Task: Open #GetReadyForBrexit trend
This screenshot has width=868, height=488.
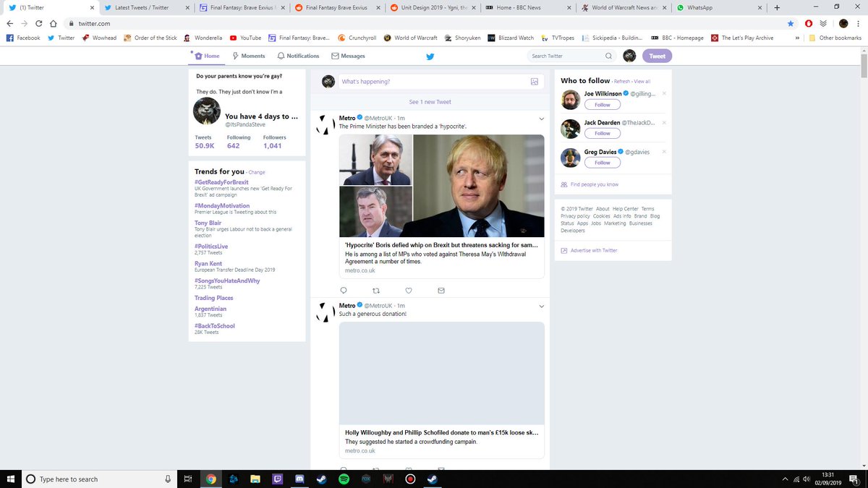Action: point(221,182)
